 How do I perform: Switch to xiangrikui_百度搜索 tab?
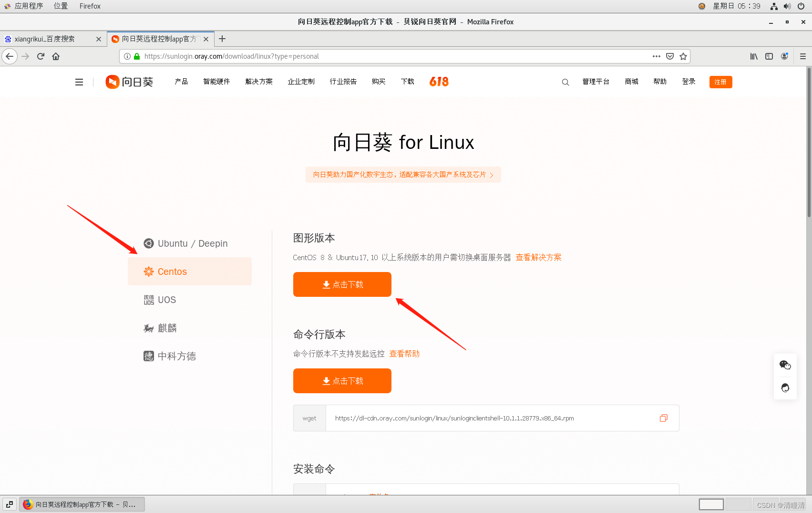click(52, 39)
